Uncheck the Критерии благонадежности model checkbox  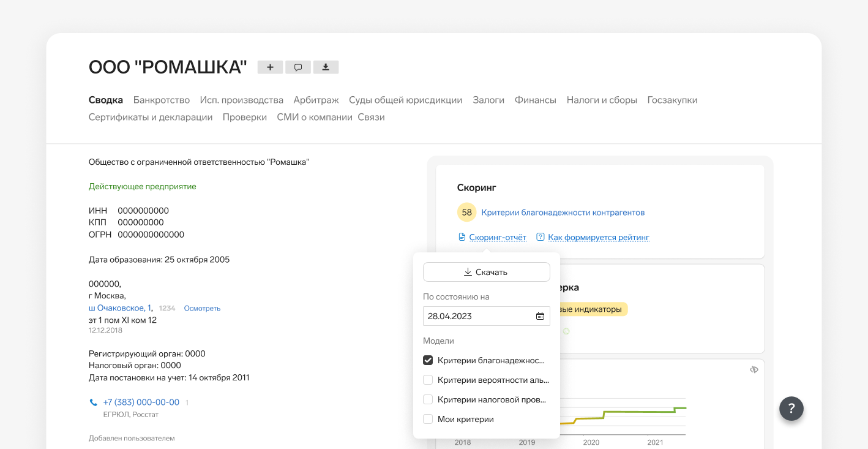click(428, 360)
